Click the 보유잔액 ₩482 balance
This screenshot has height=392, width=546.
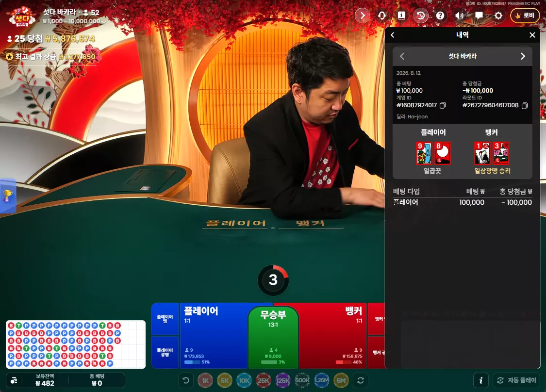(x=45, y=380)
